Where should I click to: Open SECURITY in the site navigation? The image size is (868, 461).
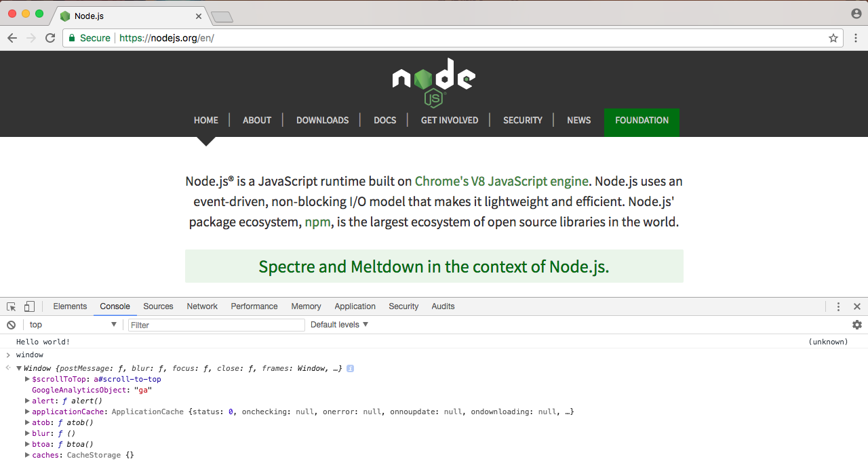pos(523,120)
